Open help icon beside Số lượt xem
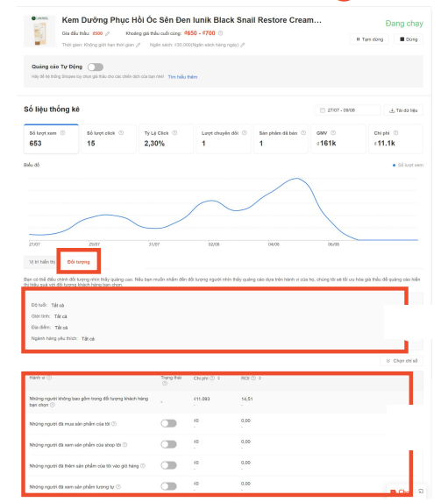This screenshot has width=448, height=502. tap(63, 133)
